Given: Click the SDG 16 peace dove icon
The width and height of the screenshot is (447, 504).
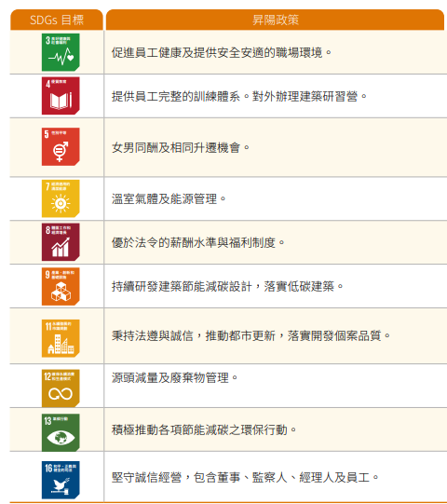Looking at the screenshot, I should (x=61, y=480).
